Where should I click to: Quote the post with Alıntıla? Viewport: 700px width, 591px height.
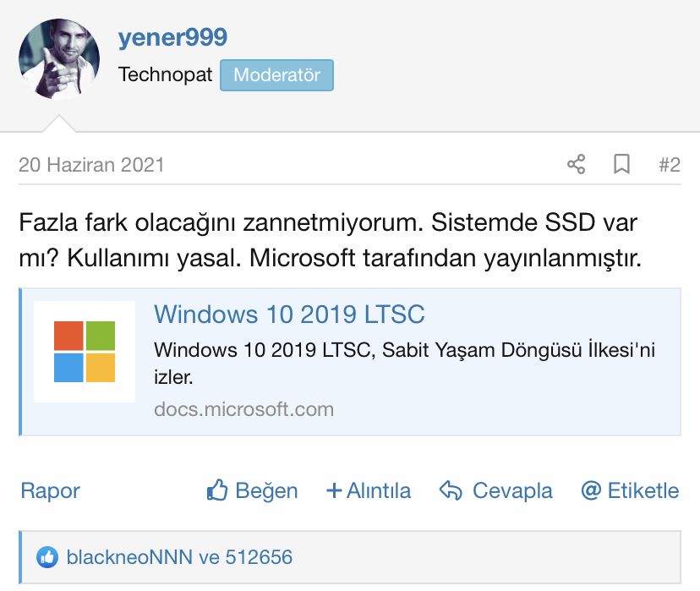pos(369,490)
